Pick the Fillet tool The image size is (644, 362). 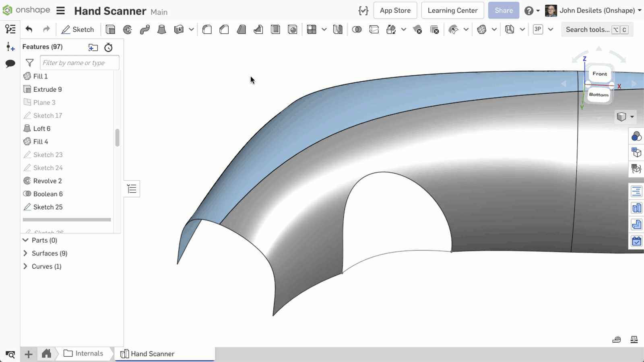207,29
